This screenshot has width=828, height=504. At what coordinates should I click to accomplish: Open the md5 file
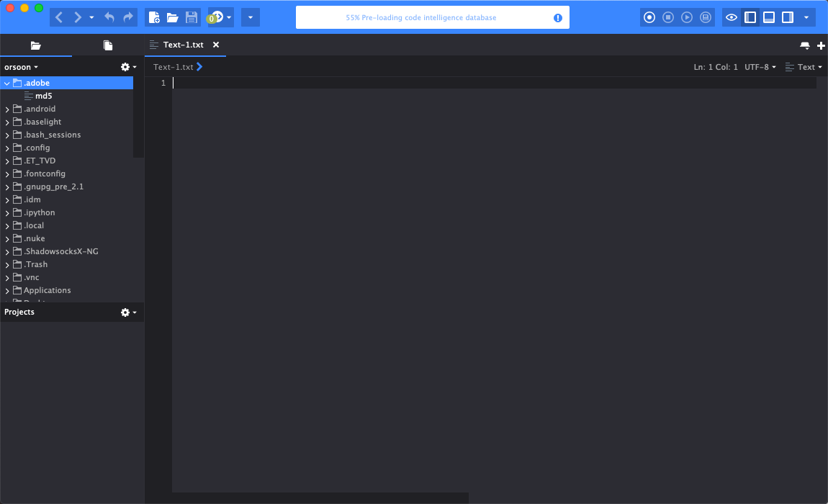tap(43, 96)
